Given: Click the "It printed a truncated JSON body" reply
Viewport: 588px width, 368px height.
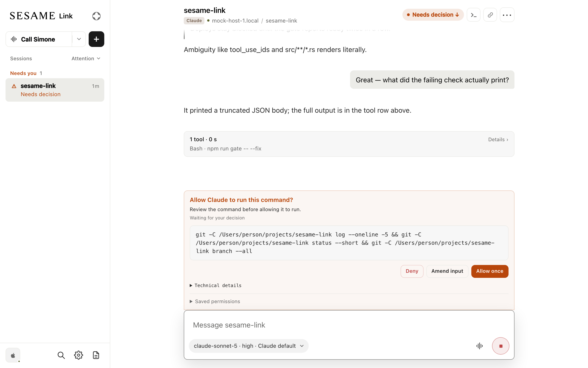Looking at the screenshot, I should click(x=297, y=110).
